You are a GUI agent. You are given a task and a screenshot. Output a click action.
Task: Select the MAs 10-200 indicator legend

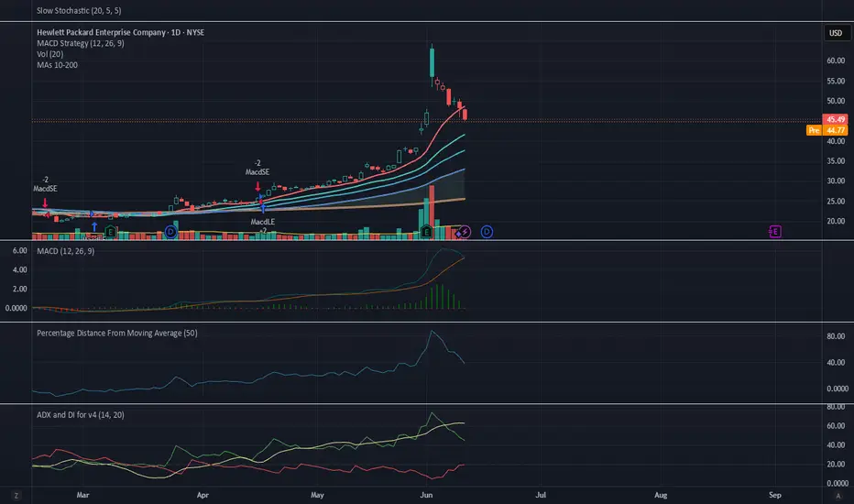(57, 65)
